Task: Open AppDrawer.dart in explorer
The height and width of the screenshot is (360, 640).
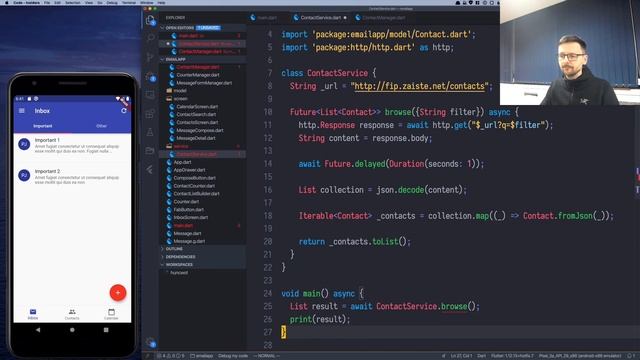Action: (189, 170)
